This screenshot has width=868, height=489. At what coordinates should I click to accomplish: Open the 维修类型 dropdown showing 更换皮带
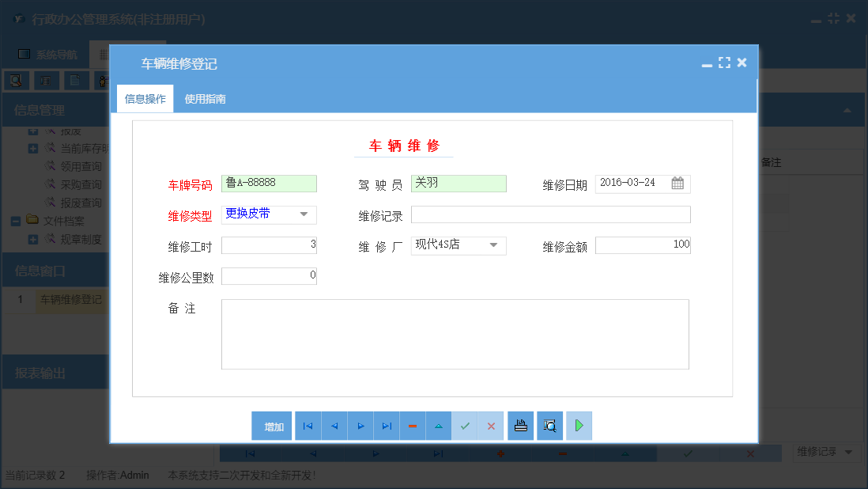(x=304, y=214)
